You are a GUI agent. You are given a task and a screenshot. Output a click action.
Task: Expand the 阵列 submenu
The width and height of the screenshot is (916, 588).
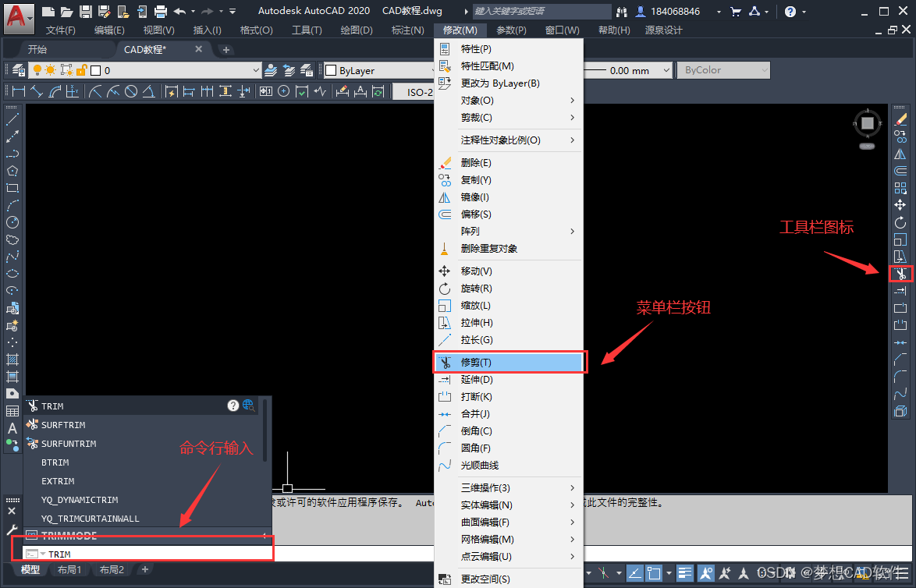coord(508,232)
